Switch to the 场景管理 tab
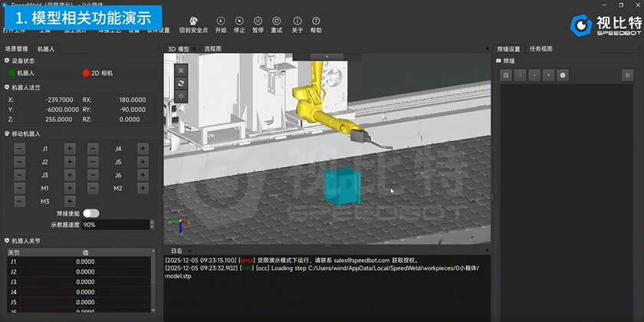 pos(16,49)
